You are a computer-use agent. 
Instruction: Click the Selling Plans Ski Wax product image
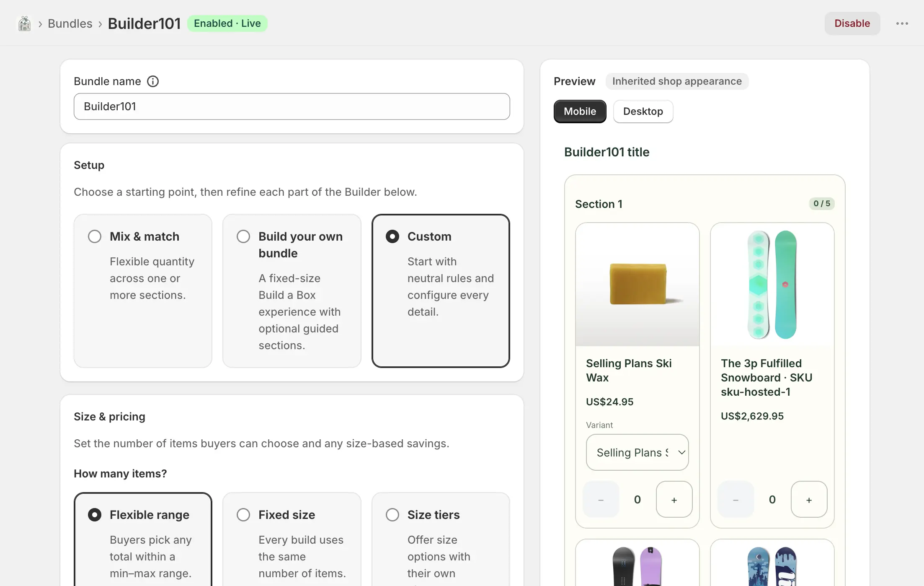(637, 285)
